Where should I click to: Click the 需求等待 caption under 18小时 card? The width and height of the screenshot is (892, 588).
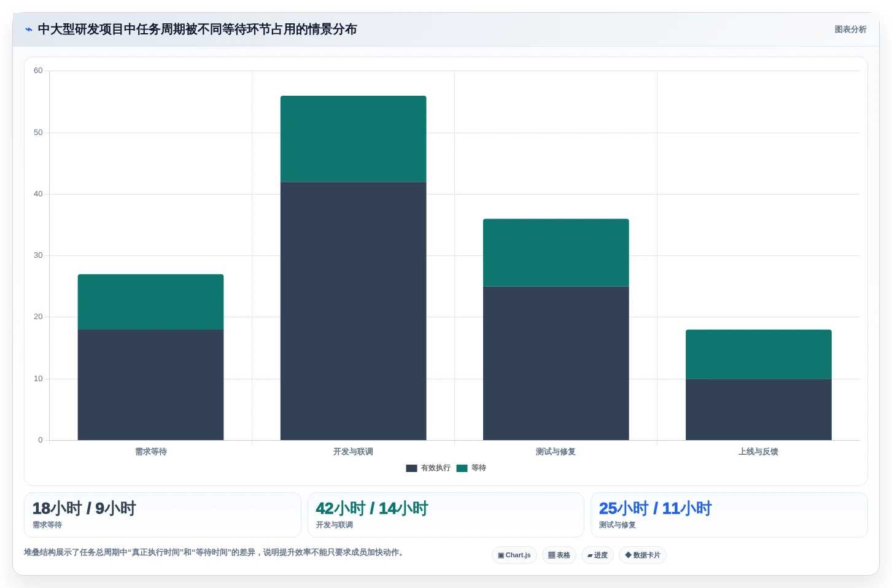tap(47, 525)
